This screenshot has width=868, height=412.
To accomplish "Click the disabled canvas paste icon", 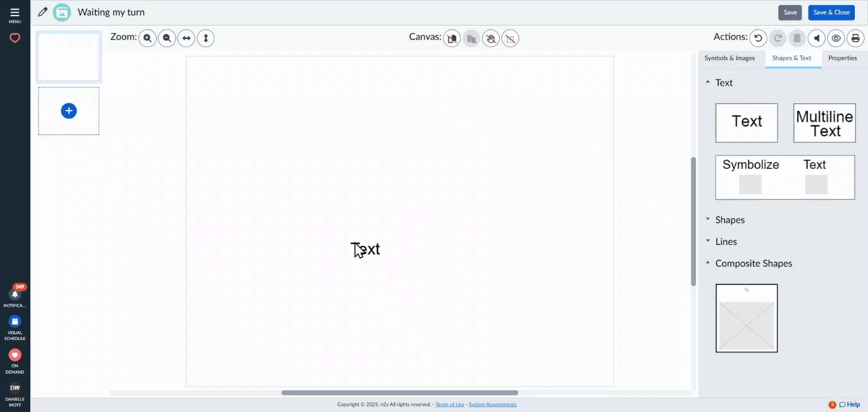I will coord(471,38).
